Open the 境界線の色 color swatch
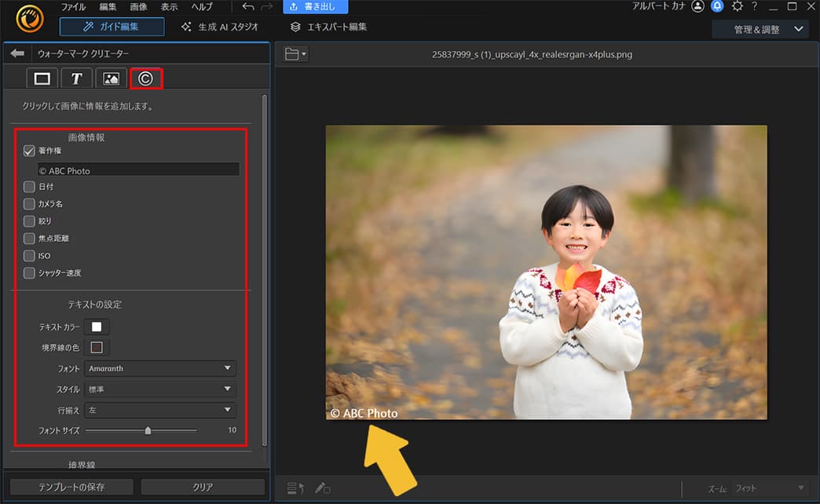The width and height of the screenshot is (820, 504). [97, 347]
